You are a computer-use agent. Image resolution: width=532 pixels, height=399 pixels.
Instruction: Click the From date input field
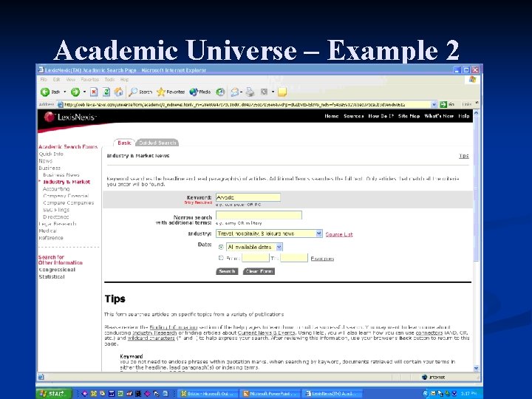tap(255, 258)
